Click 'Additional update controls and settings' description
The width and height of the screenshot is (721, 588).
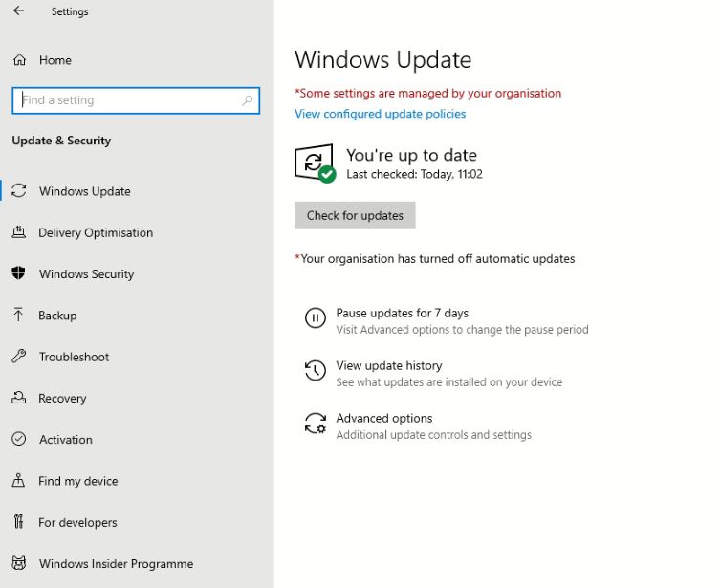[x=433, y=434]
